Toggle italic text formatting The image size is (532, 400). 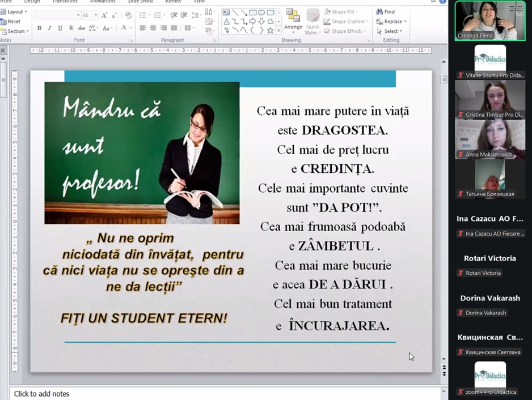point(49,28)
